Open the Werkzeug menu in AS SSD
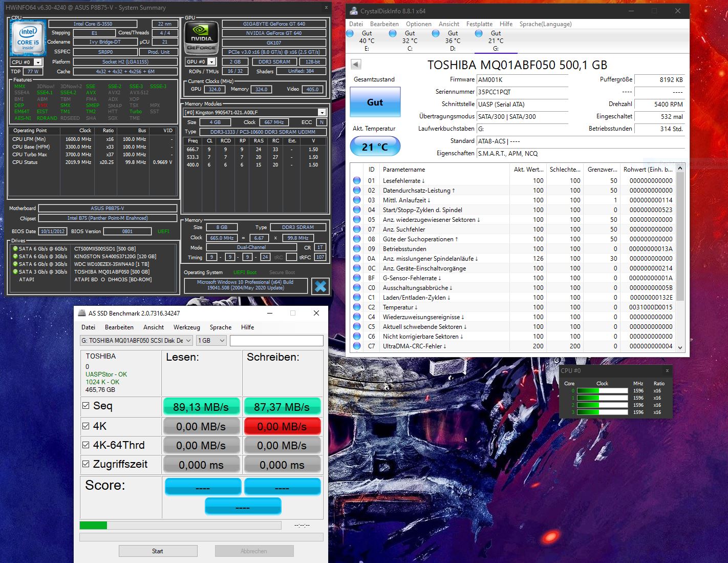This screenshot has width=728, height=563. tap(186, 327)
